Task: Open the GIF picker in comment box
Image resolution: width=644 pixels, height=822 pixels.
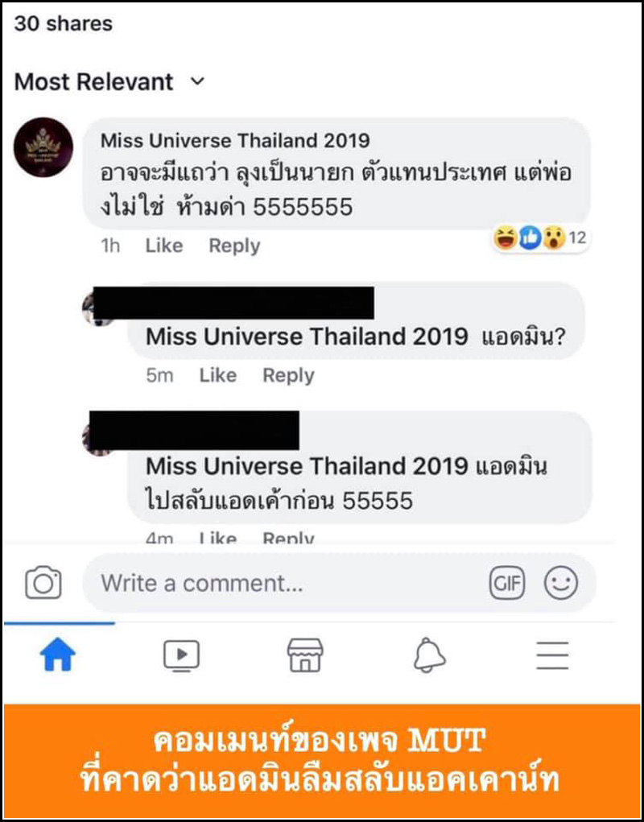Action: point(506,584)
